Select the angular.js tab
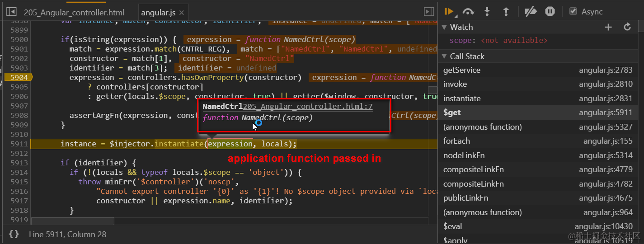The image size is (644, 244). pos(158,13)
